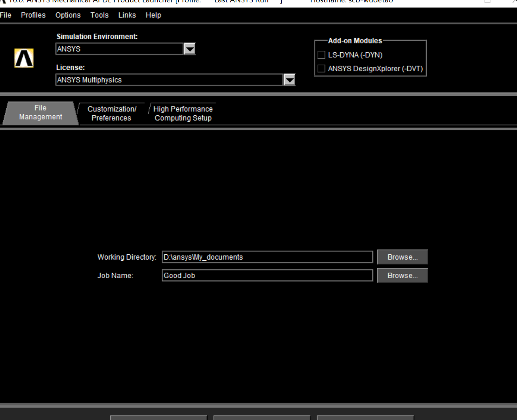Enable the ANSYS DesignXplorer (-DVT) module
This screenshot has width=517, height=420.
[321, 68]
